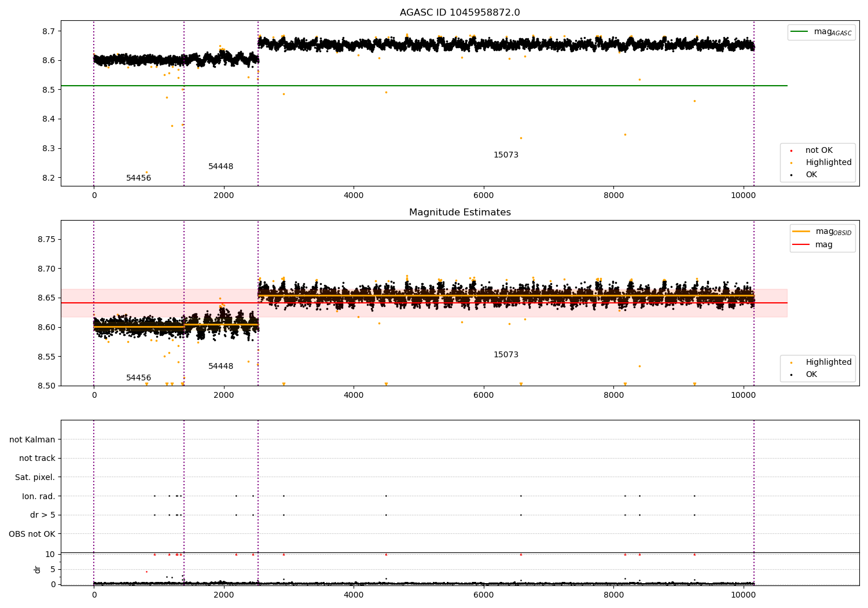The height and width of the screenshot is (608, 868).
Task: Select the orange mag OBSID legend entry
Action: point(822,232)
